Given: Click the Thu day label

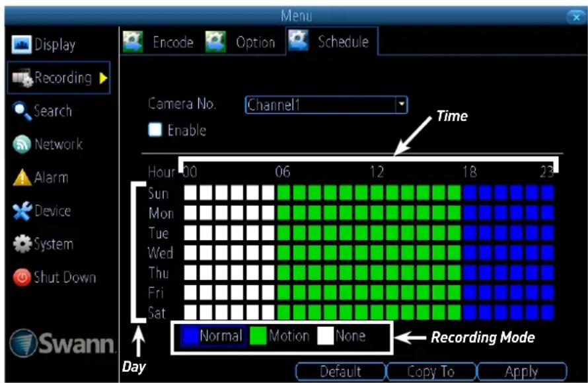Looking at the screenshot, I should (159, 273).
